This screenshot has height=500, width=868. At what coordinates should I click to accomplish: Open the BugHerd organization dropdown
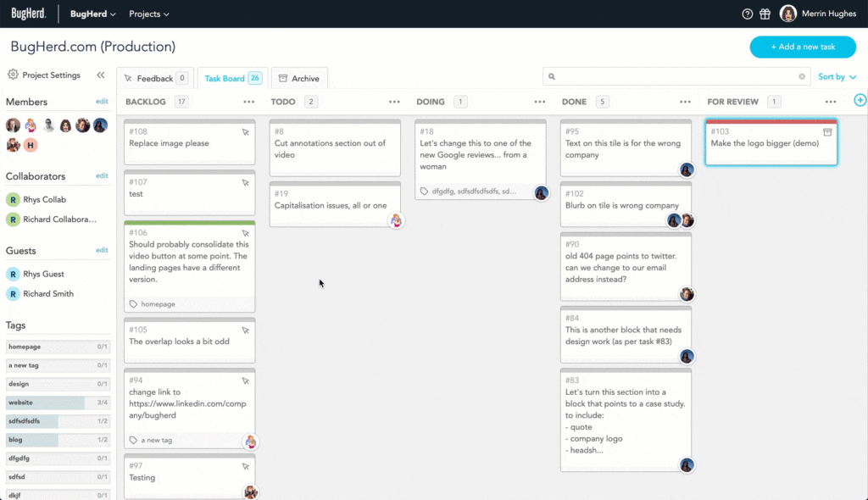92,14
